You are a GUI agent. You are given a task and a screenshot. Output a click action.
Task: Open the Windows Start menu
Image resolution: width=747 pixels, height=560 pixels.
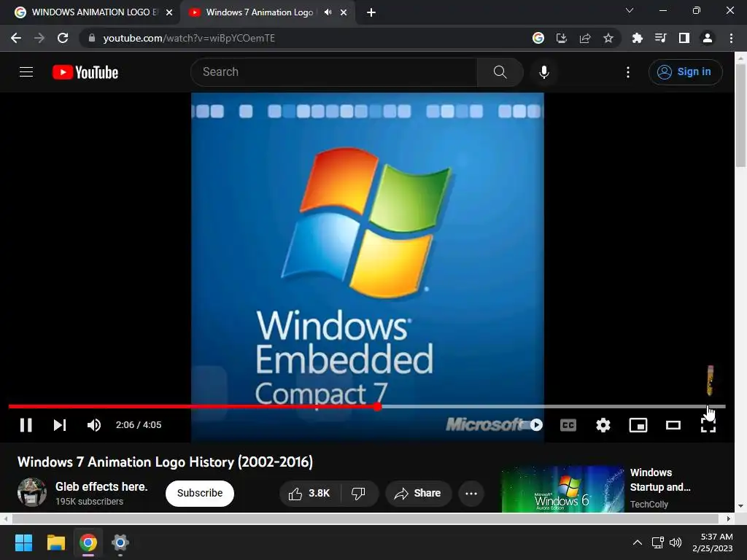23,542
